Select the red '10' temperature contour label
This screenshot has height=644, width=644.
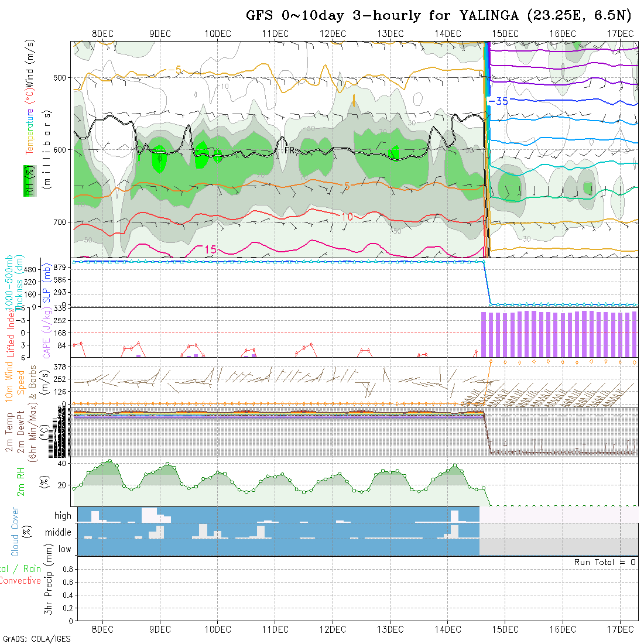click(347, 217)
